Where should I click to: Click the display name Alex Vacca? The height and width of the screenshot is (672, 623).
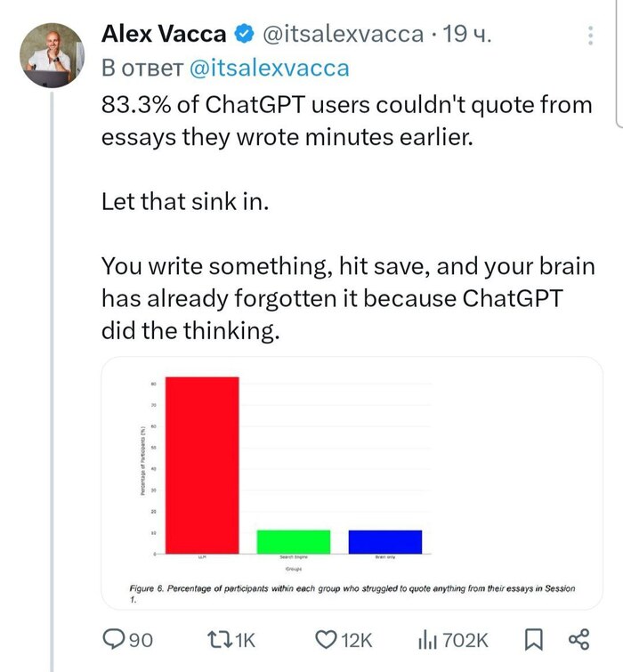tap(163, 35)
